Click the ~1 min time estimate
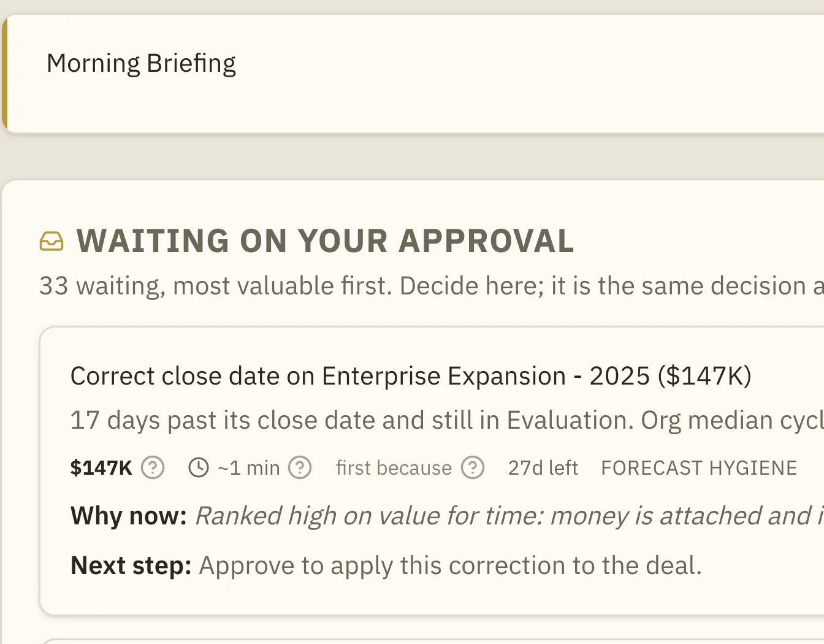 tap(248, 468)
